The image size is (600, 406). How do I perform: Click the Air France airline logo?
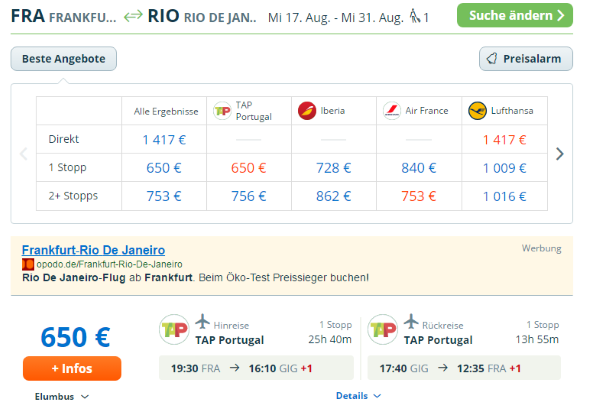392,111
